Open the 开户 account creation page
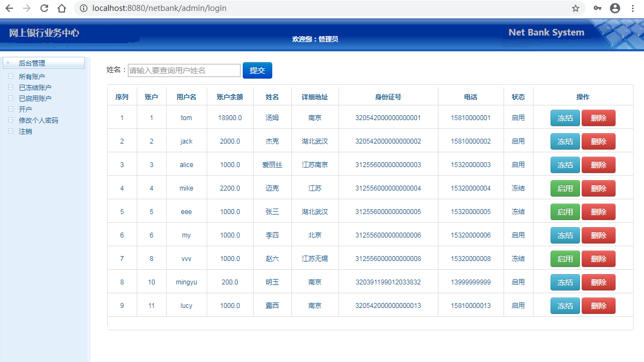Image resolution: width=644 pixels, height=362 pixels. click(x=26, y=109)
